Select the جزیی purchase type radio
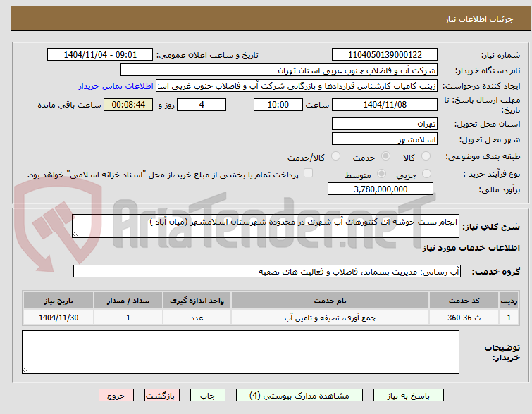The height and width of the screenshot is (414, 532). tap(426, 174)
